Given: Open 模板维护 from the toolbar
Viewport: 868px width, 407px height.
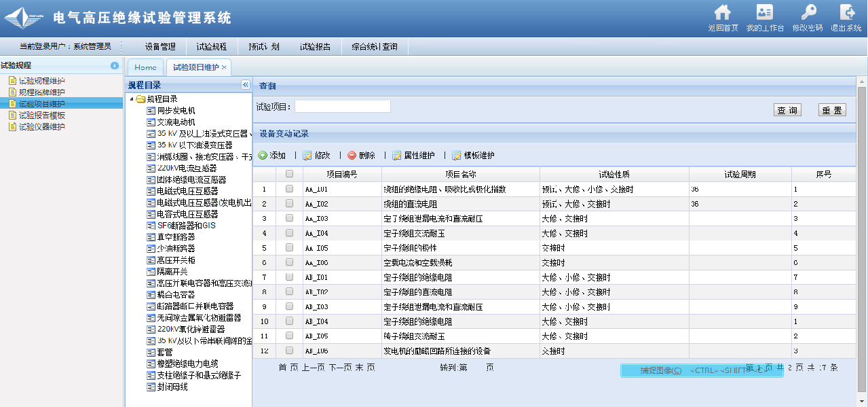Looking at the screenshot, I should pyautogui.click(x=457, y=156).
